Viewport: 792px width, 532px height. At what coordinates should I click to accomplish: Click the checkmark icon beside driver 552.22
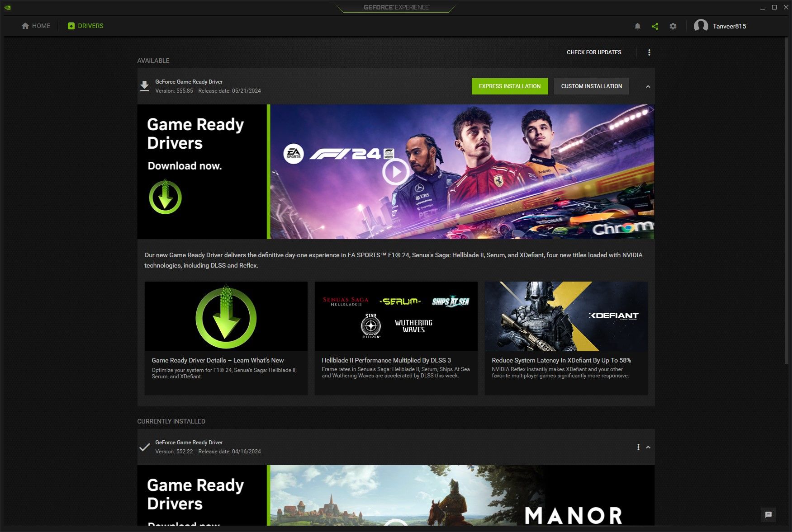click(x=145, y=447)
